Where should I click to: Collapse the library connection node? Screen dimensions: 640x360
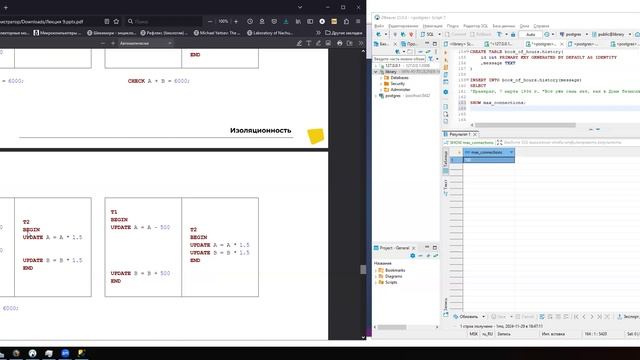[x=376, y=72]
